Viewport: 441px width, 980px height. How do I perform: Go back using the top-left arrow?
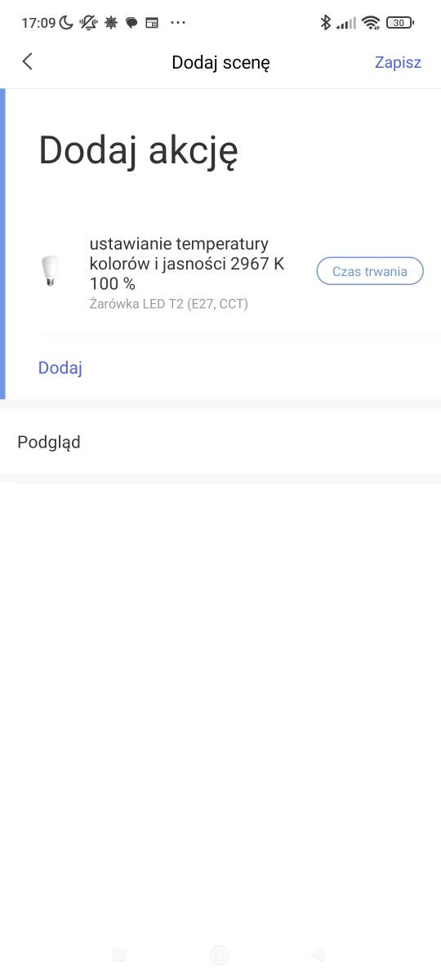(x=28, y=61)
